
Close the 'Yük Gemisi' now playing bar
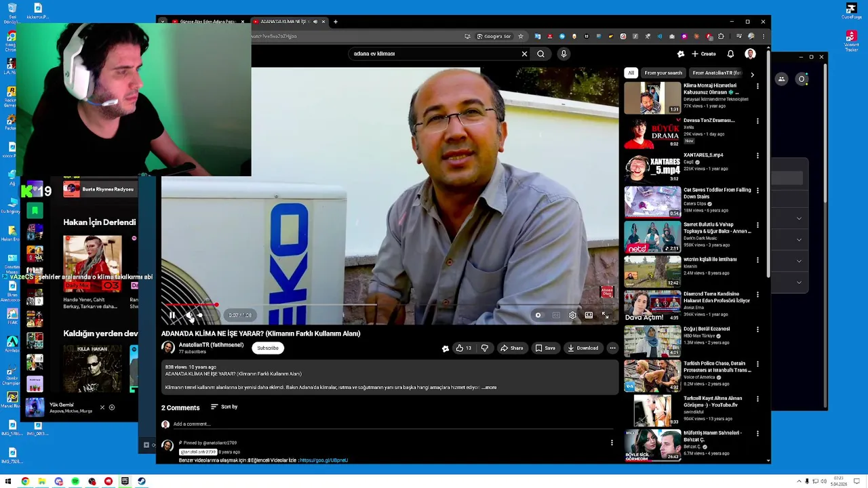coord(102,407)
